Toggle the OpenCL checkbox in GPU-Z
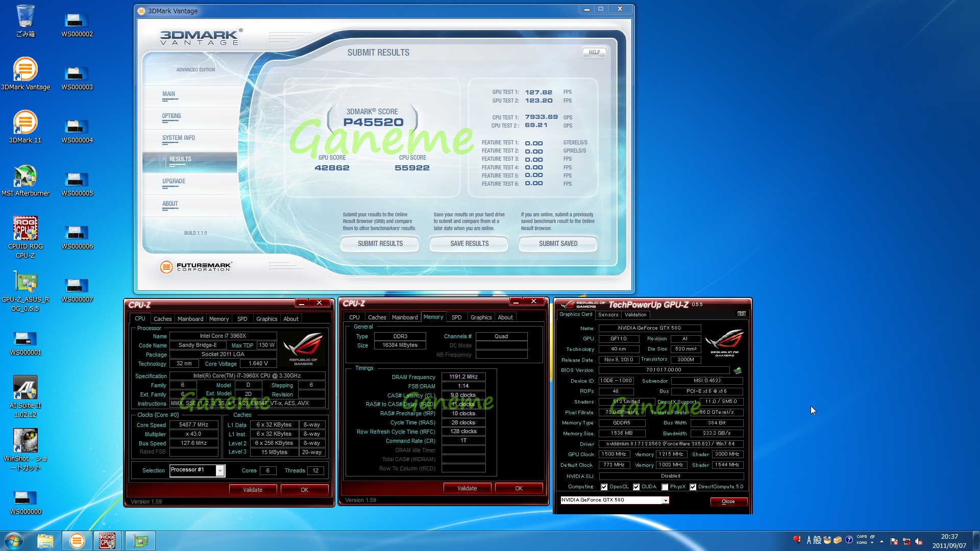This screenshot has height=551, width=980. point(604,487)
